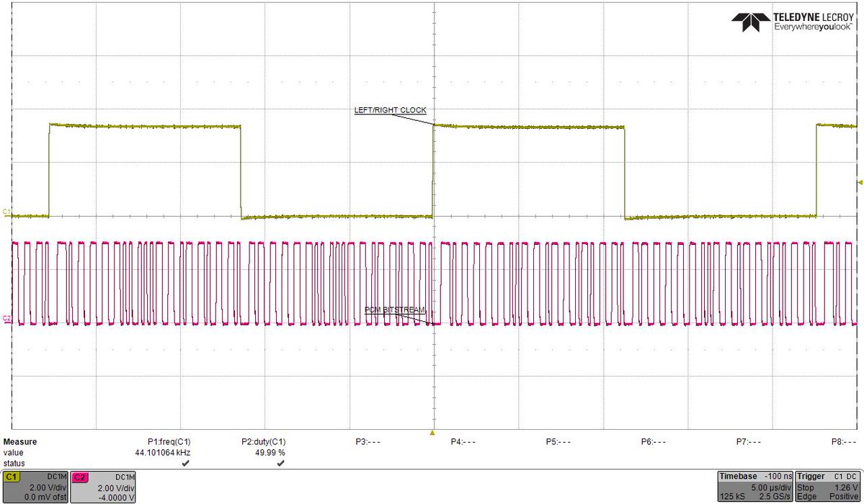Image resolution: width=864 pixels, height=504 pixels.
Task: Select the P2:duty(C1) measurement
Action: 263,441
